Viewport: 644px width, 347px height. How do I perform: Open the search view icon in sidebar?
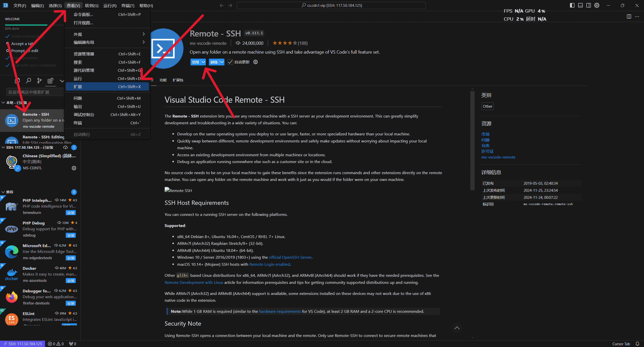pos(28,81)
